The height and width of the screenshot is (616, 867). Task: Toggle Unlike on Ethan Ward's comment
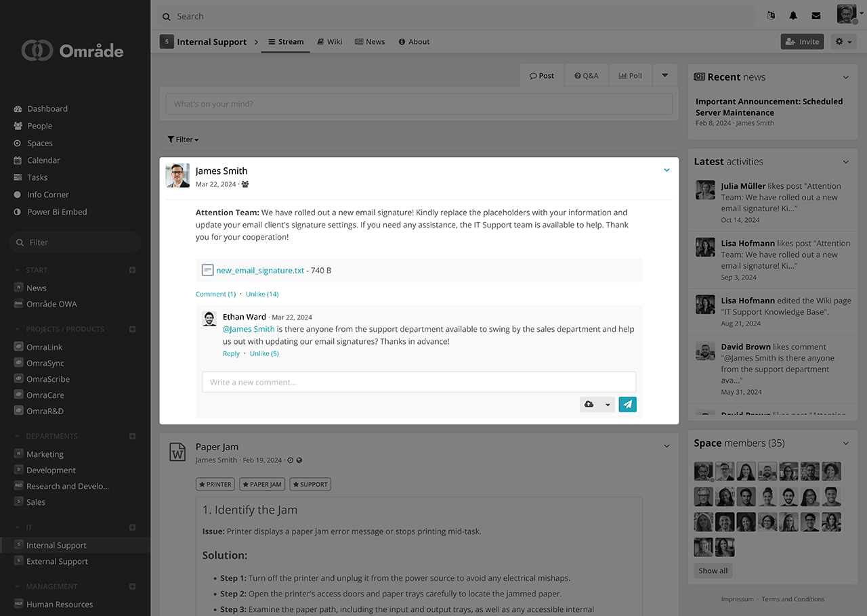pyautogui.click(x=263, y=354)
